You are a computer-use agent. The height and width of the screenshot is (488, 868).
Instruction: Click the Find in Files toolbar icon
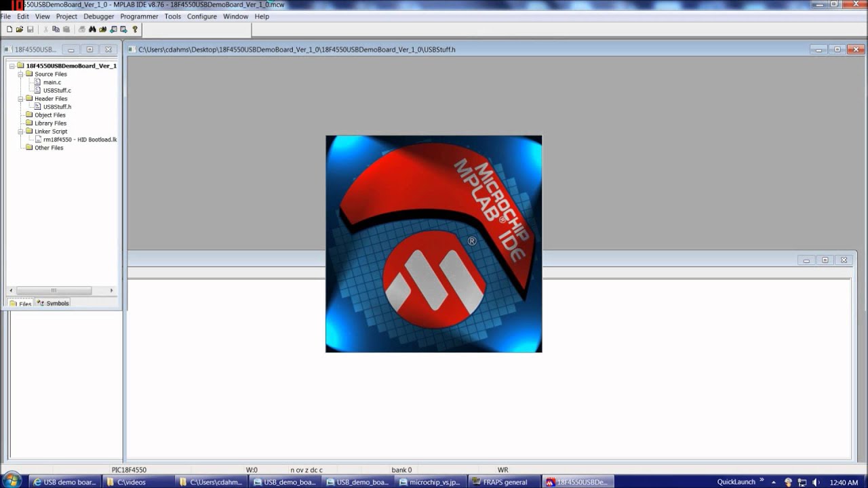pos(103,29)
